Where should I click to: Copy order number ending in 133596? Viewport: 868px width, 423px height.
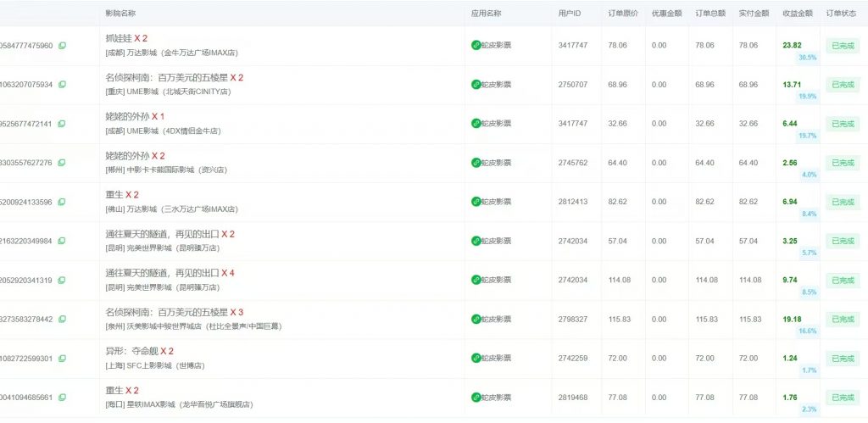point(62,202)
